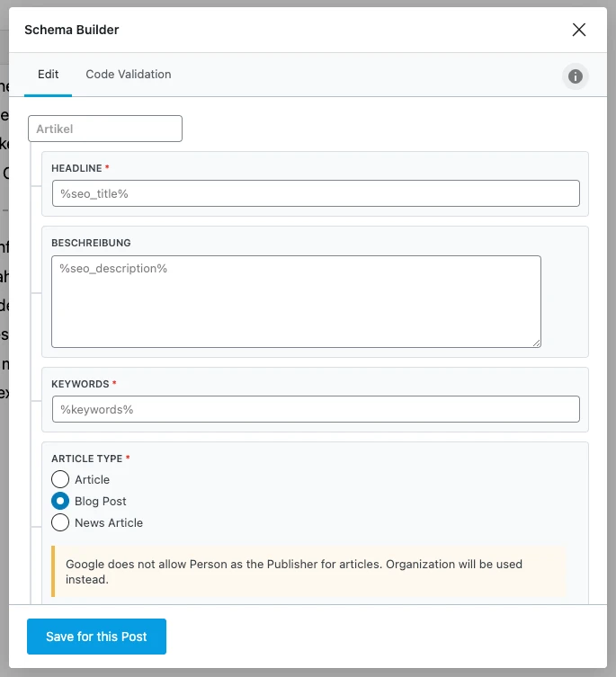Close the Schema Builder dialog
The width and height of the screenshot is (616, 677).
(579, 30)
